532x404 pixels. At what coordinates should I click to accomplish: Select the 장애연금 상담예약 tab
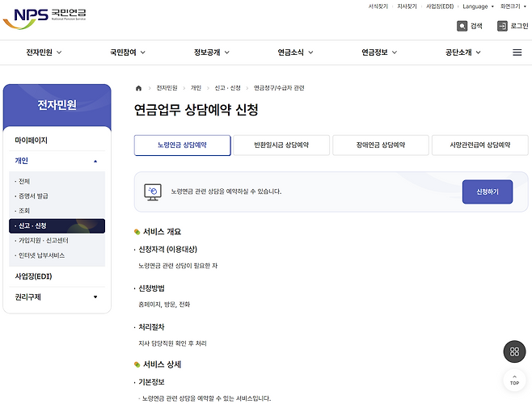pos(380,145)
